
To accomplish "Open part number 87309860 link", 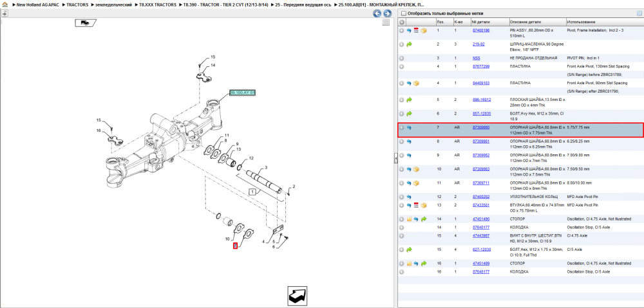I will pyautogui.click(x=481, y=127).
